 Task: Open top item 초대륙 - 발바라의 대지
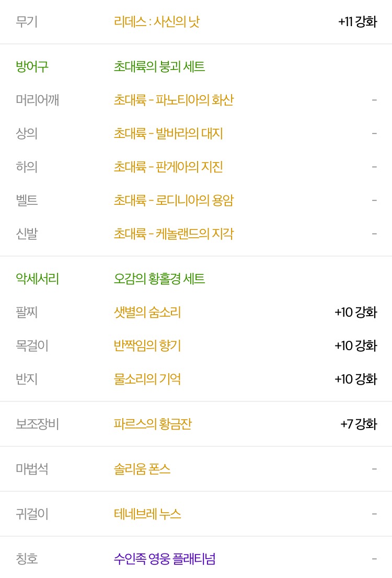tap(168, 133)
